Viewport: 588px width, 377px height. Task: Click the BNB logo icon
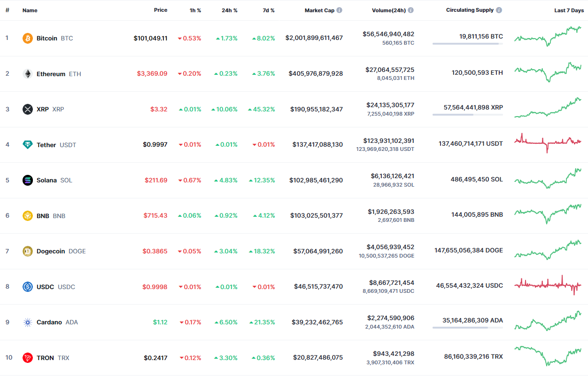[x=28, y=216]
